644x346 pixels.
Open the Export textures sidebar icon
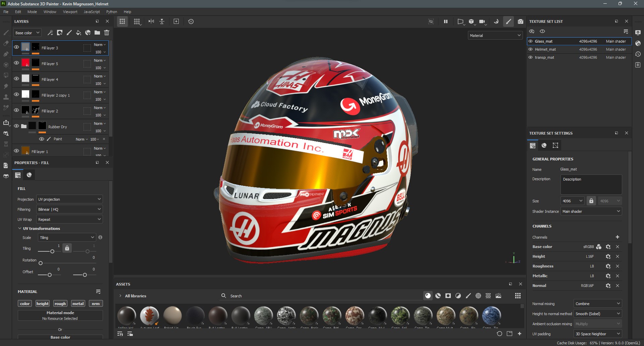pyautogui.click(x=6, y=122)
